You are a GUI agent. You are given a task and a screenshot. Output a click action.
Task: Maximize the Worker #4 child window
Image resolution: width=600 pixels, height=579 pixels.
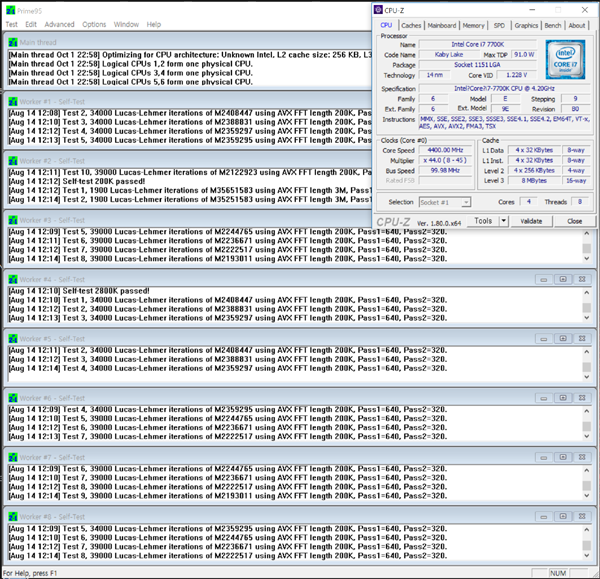[x=563, y=279]
